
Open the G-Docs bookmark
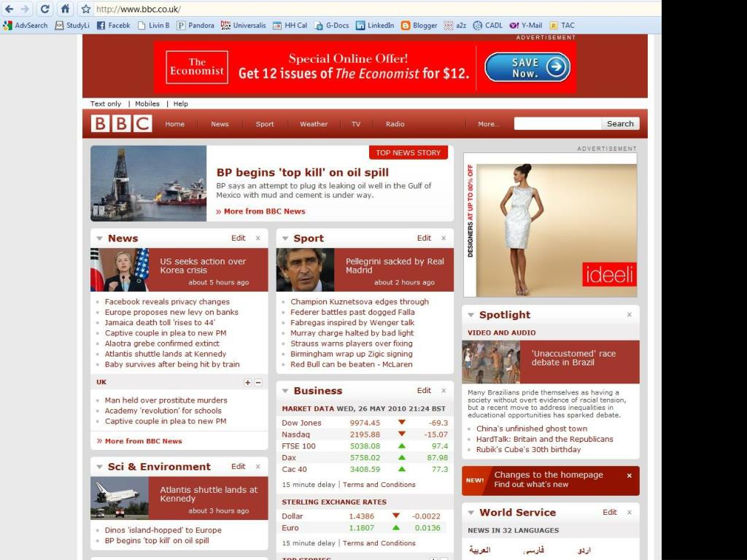(x=332, y=26)
